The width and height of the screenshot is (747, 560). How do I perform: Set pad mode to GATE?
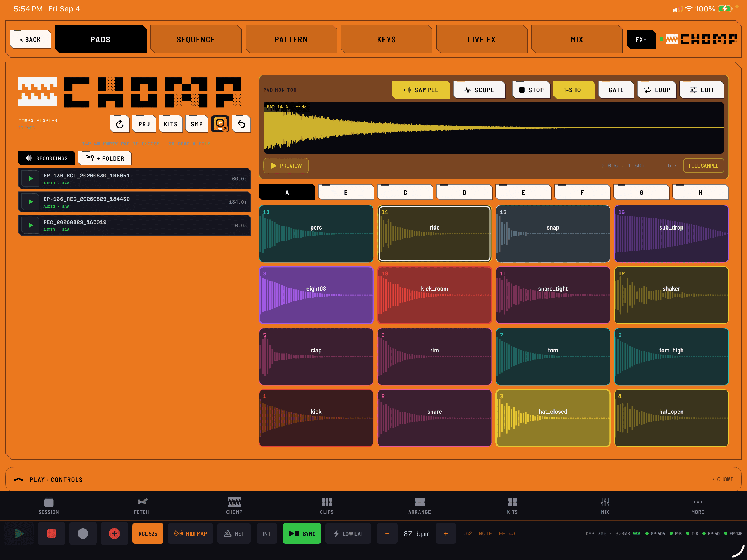point(616,90)
